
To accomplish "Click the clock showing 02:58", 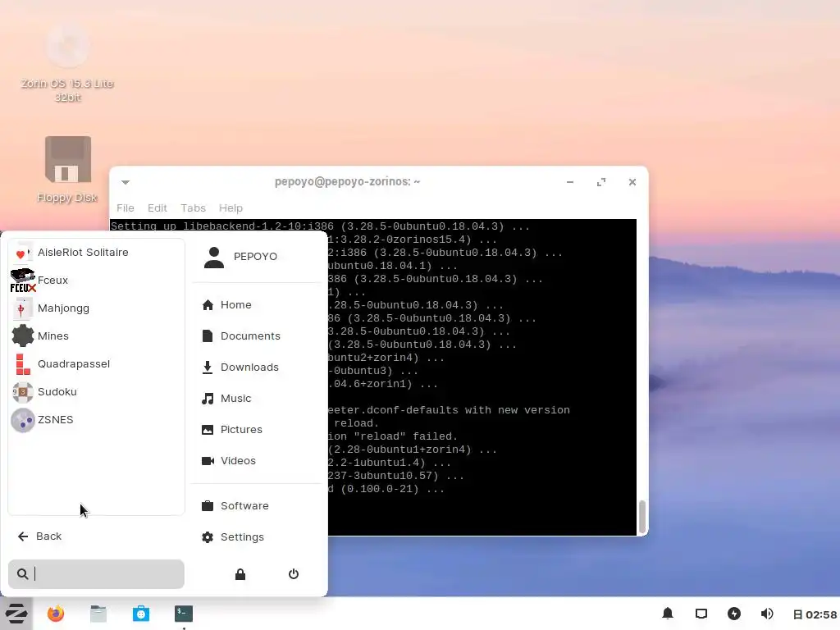I will tap(815, 614).
